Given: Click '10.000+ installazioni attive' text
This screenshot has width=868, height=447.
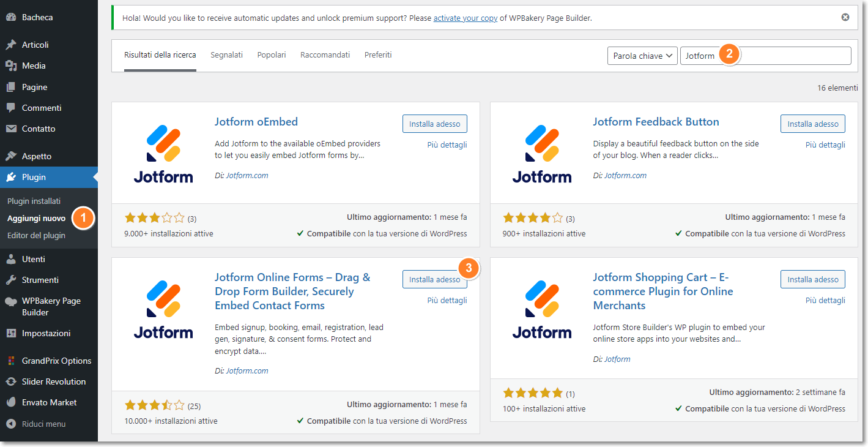Looking at the screenshot, I should pos(171,421).
